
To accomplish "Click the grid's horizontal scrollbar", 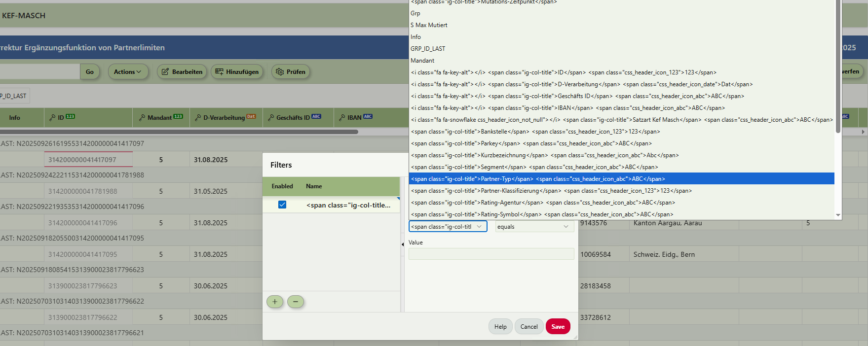I will coord(179,132).
